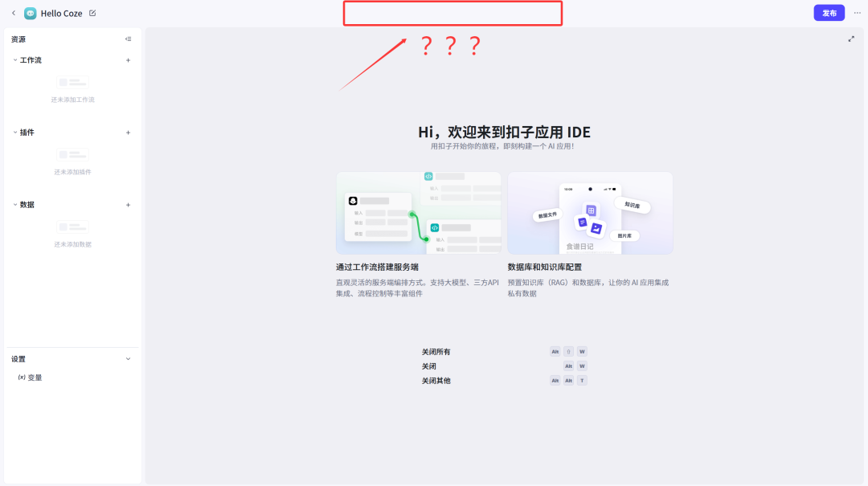
Task: Collapse the 资源 resources sidebar
Action: click(128, 39)
